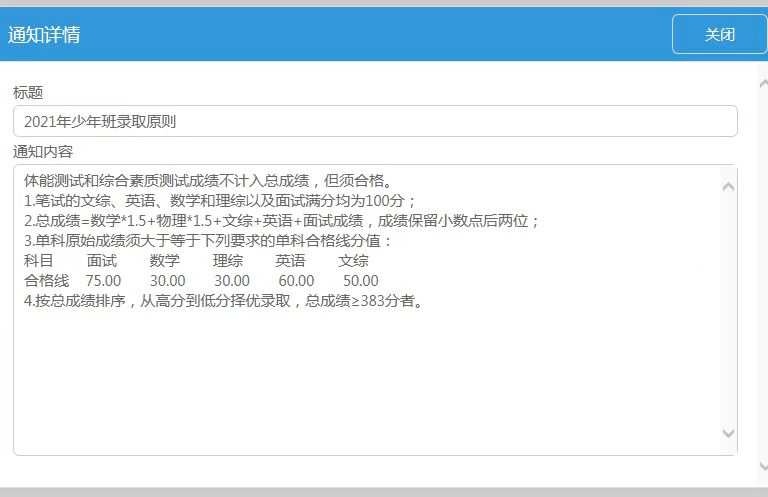Click the 关闭 button
Viewport: 768px width, 497px height.
pos(720,34)
